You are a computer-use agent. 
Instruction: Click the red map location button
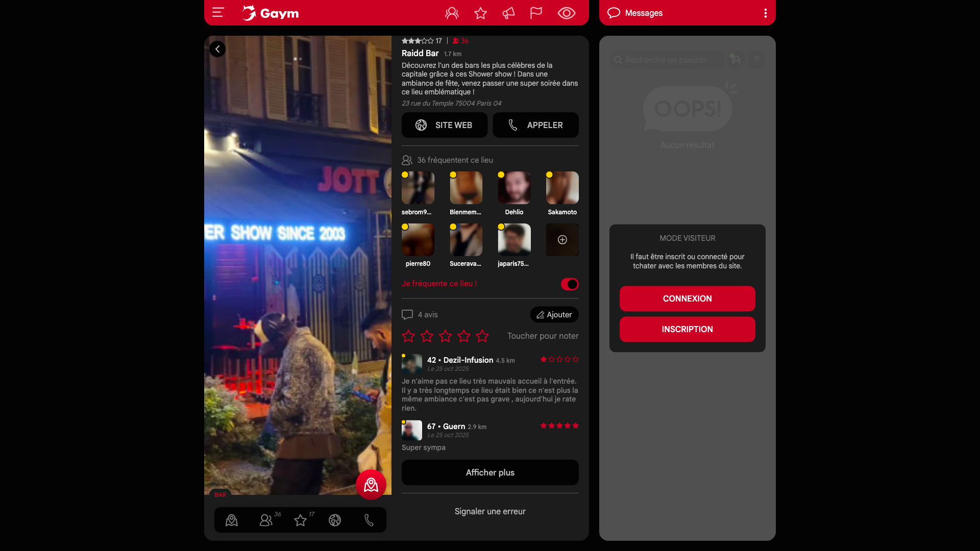pyautogui.click(x=371, y=485)
